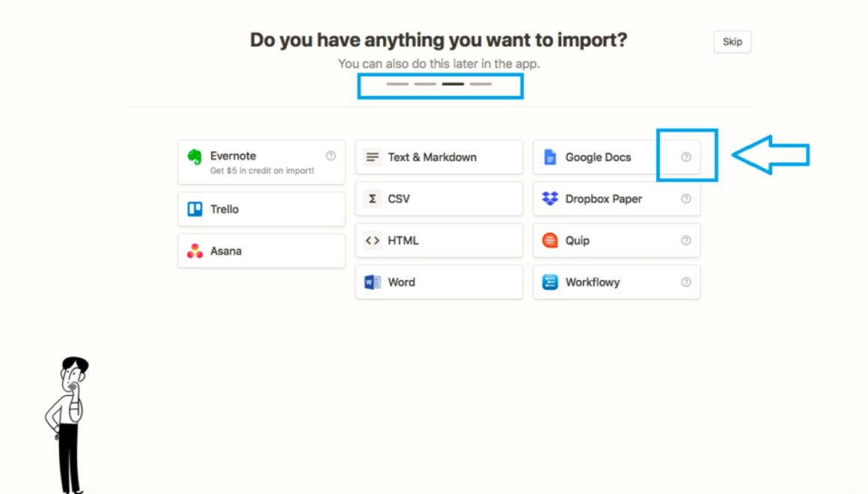The width and height of the screenshot is (868, 494).
Task: Select the CSV import option
Action: pyautogui.click(x=373, y=198)
